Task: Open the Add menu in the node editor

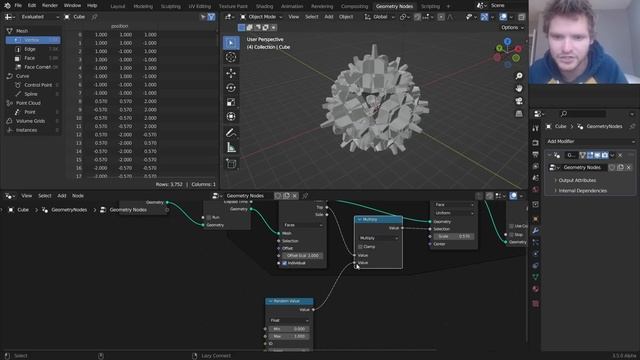Action: tap(62, 196)
